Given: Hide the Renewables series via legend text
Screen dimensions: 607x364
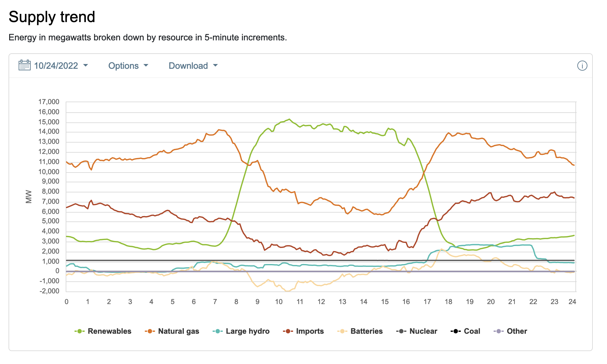Looking at the screenshot, I should pos(109,331).
